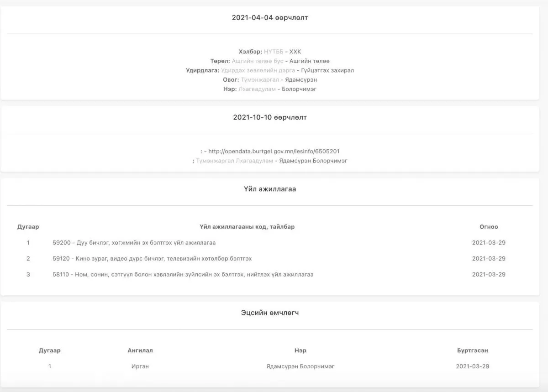Click the "2021-10-10 өөрчлөлт" heading
The width and height of the screenshot is (548, 392).
click(x=270, y=117)
